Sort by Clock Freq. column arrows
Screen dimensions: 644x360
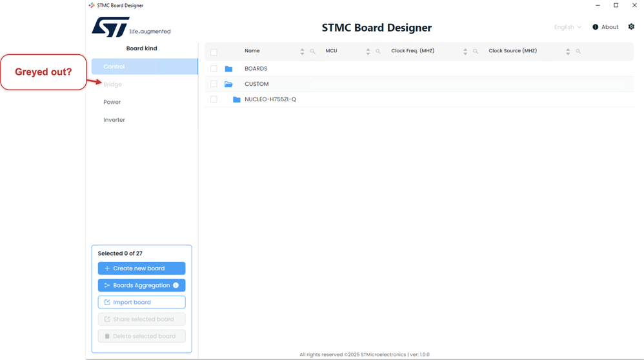point(465,52)
